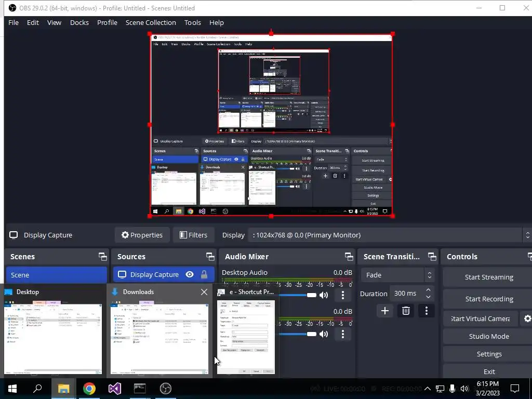Increase transition duration with up arrow
The image size is (532, 399).
click(429, 290)
